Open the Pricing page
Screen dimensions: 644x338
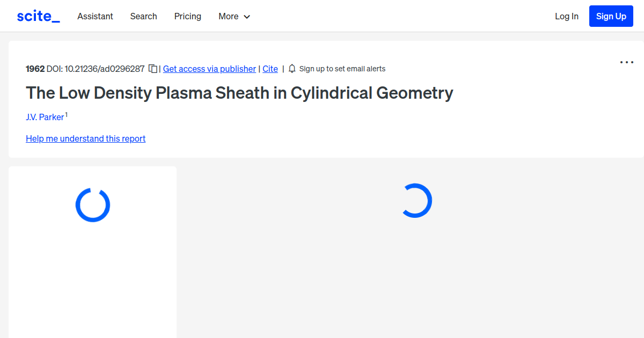click(187, 16)
